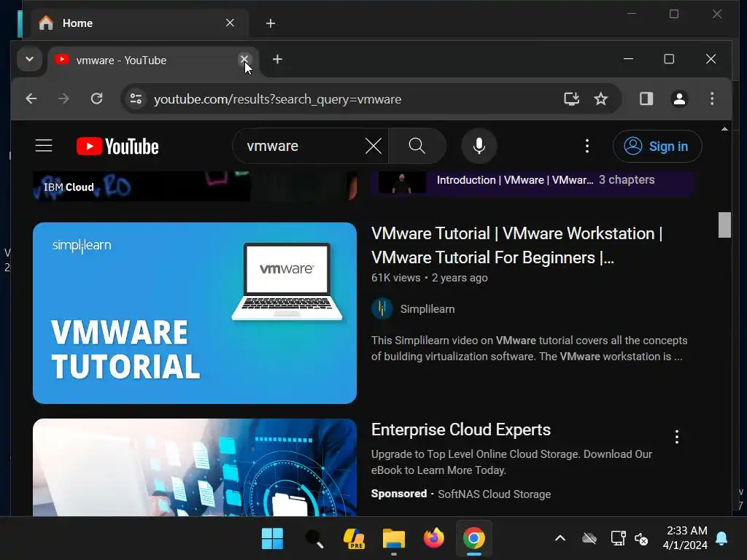Launch Firefox from taskbar
Image resolution: width=747 pixels, height=560 pixels.
point(433,539)
